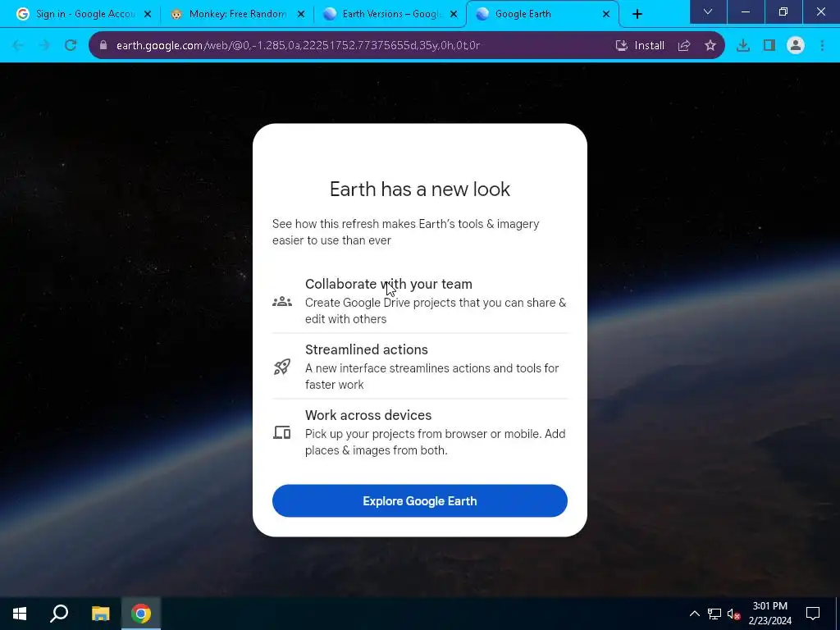View site information lock icon
Image resolution: width=840 pixels, height=630 pixels.
[103, 46]
